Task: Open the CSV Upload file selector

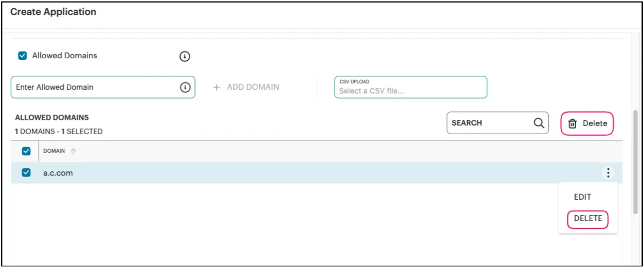Action: [411, 87]
